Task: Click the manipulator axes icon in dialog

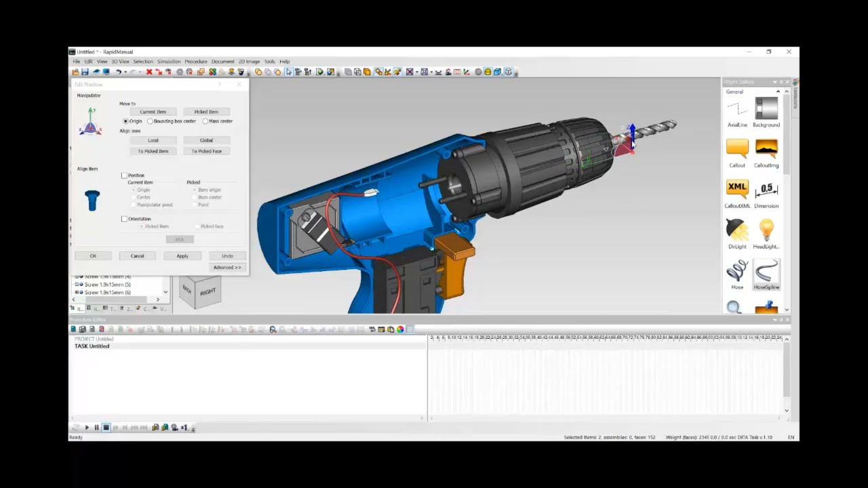Action: 90,121
